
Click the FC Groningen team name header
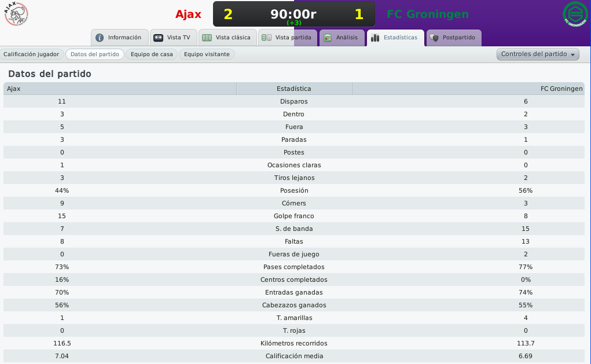(428, 14)
